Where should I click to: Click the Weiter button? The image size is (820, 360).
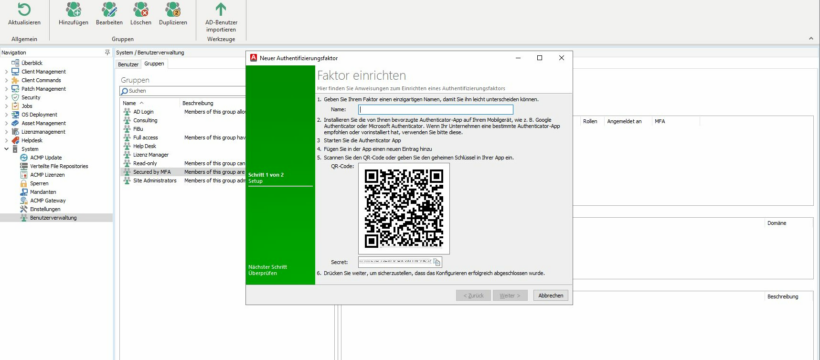510,296
